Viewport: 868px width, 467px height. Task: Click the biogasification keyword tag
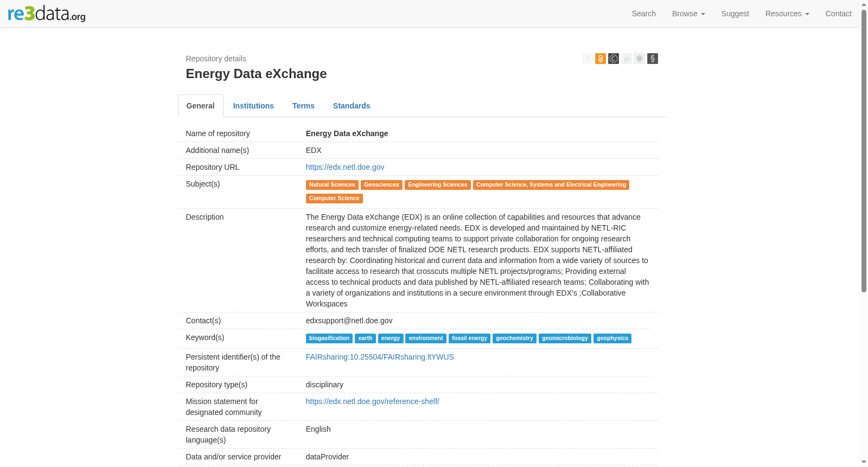[329, 338]
